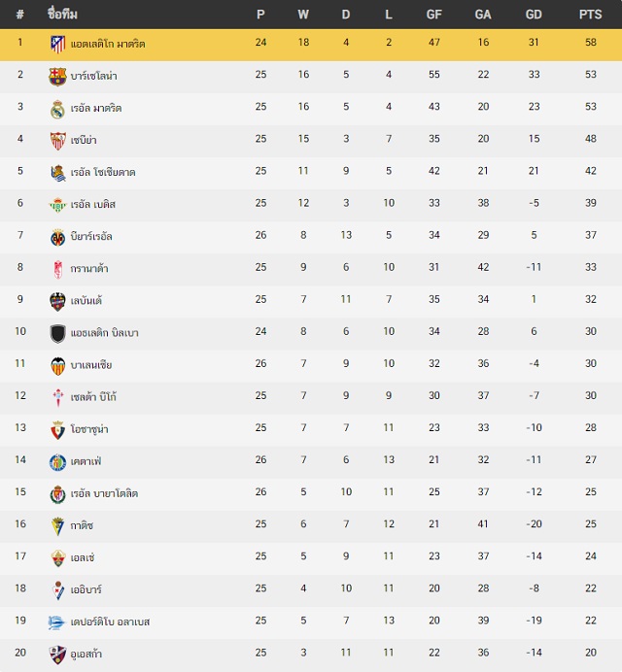The height and width of the screenshot is (672, 622).
Task: Open team name เรอัล โซเซียดาด
Action: (103, 172)
